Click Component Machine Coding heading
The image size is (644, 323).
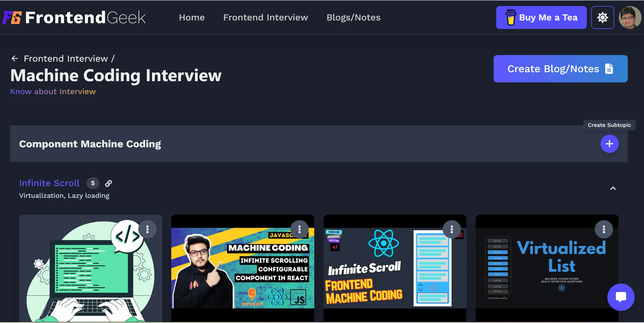[90, 144]
